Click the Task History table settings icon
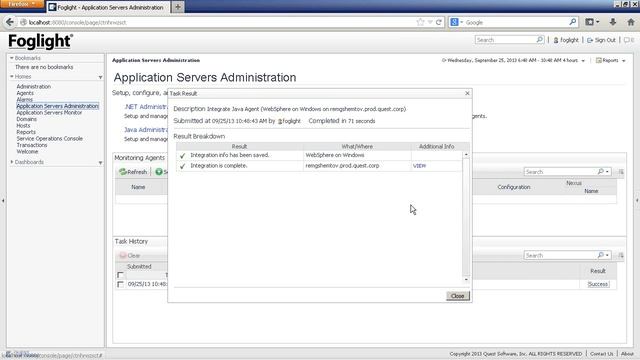 click(x=621, y=256)
